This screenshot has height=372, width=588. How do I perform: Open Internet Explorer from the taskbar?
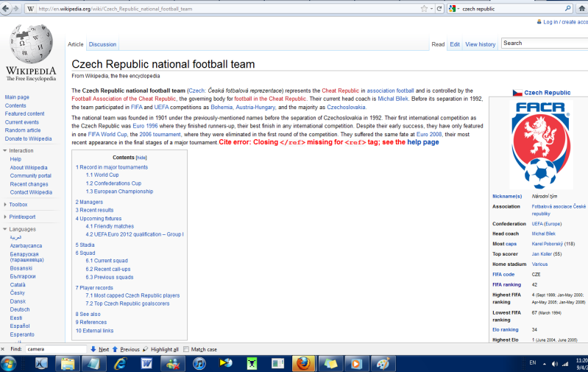tap(118, 363)
